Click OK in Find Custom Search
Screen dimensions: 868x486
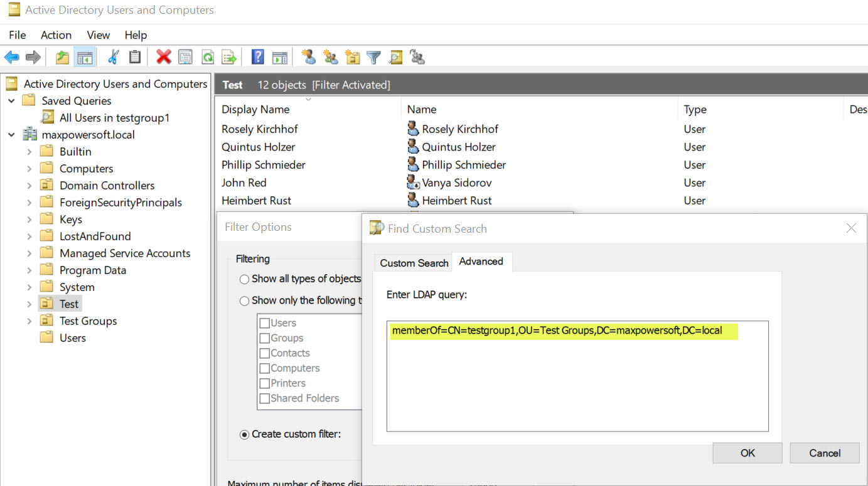[747, 453]
